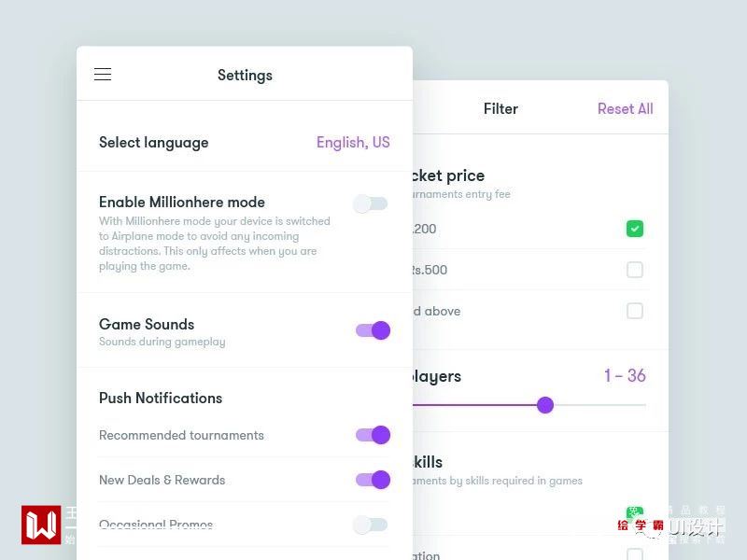Click the Filter header title

pos(500,109)
